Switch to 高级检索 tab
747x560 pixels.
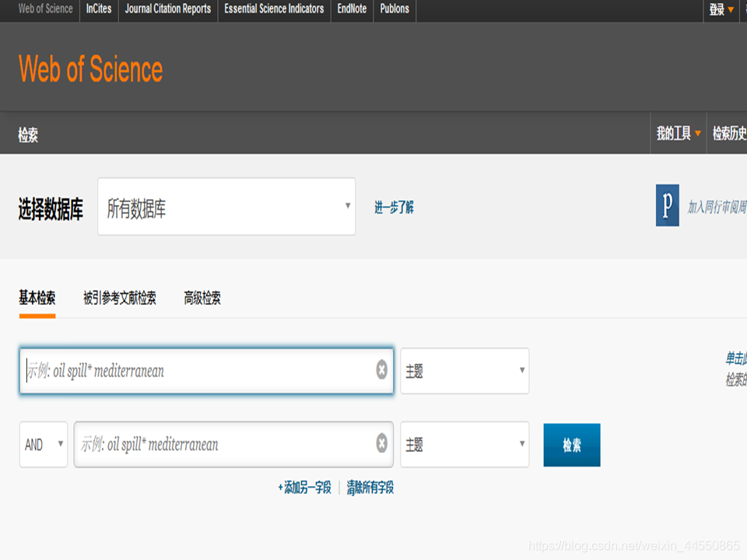pyautogui.click(x=202, y=298)
